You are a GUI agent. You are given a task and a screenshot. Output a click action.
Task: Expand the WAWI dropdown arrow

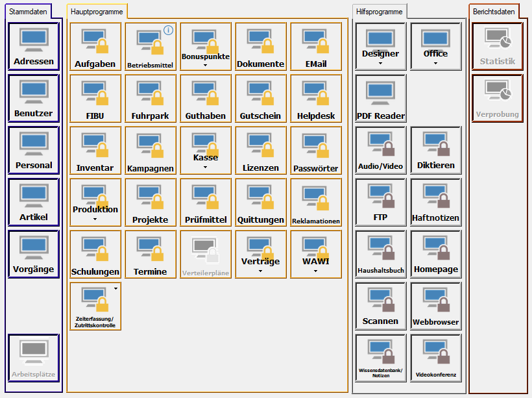[x=316, y=271]
